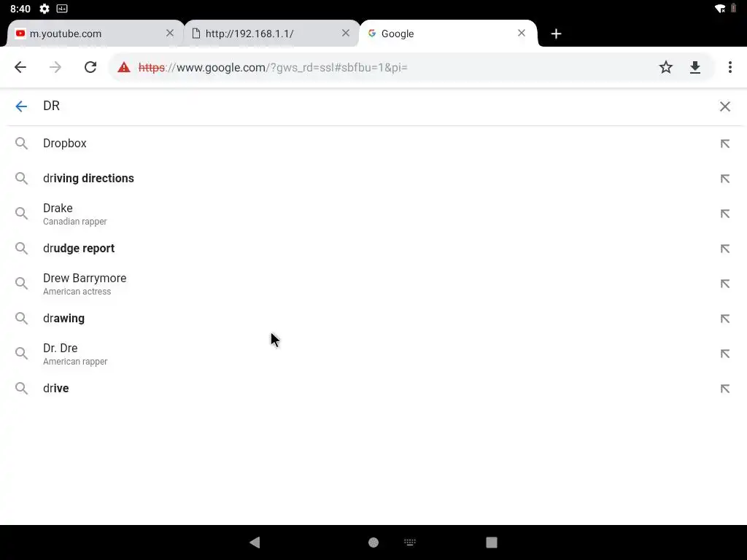
Task: Clear the search text with the X
Action: 724,106
